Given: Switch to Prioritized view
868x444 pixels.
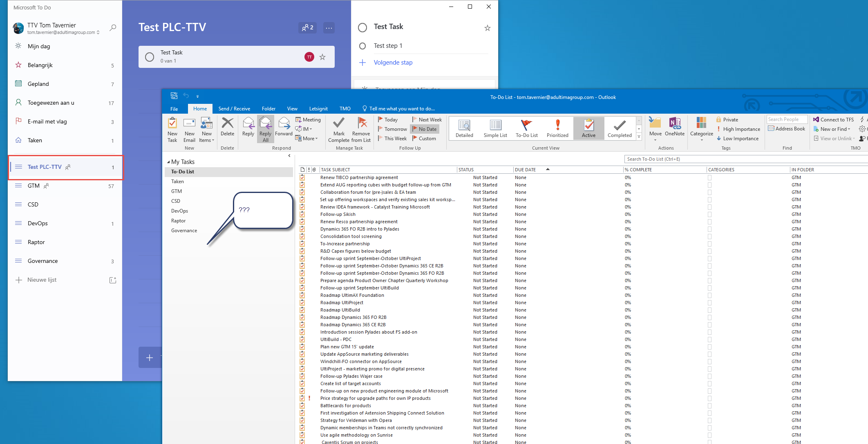Looking at the screenshot, I should pos(557,128).
